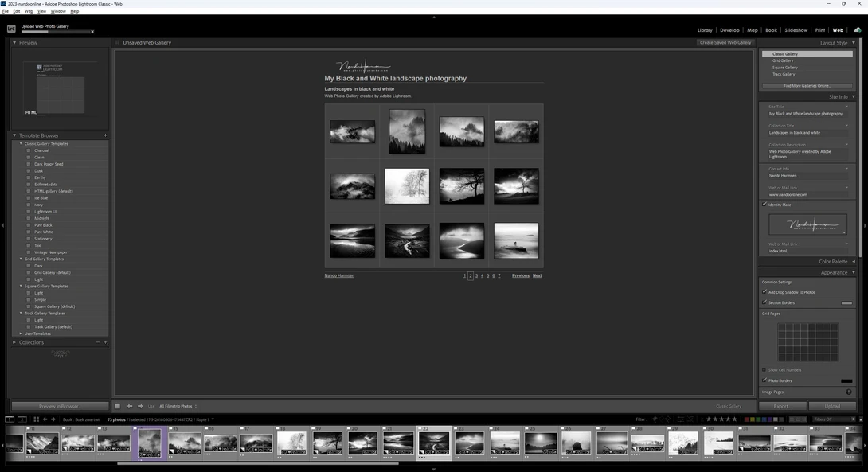Open the Filters Off dropdown
868x472 pixels.
[x=835, y=419]
